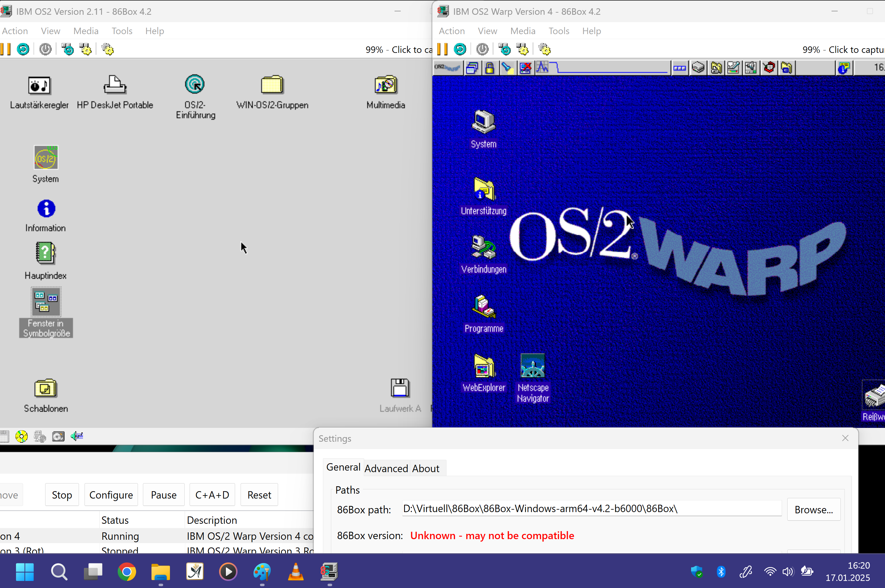This screenshot has width=885, height=588.
Task: Open the settings gears icon in Warp 4 toolbar
Action: point(545,49)
